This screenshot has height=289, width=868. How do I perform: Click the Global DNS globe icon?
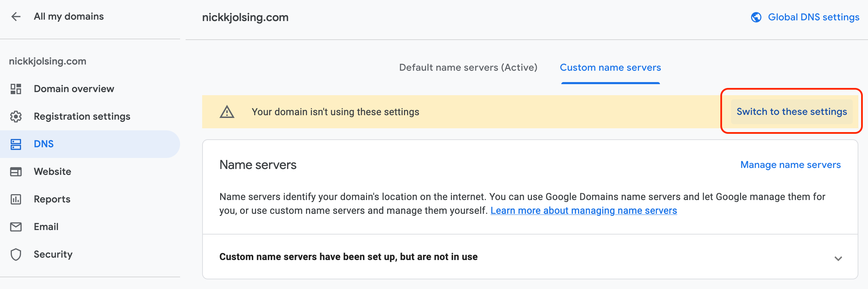[x=756, y=17]
